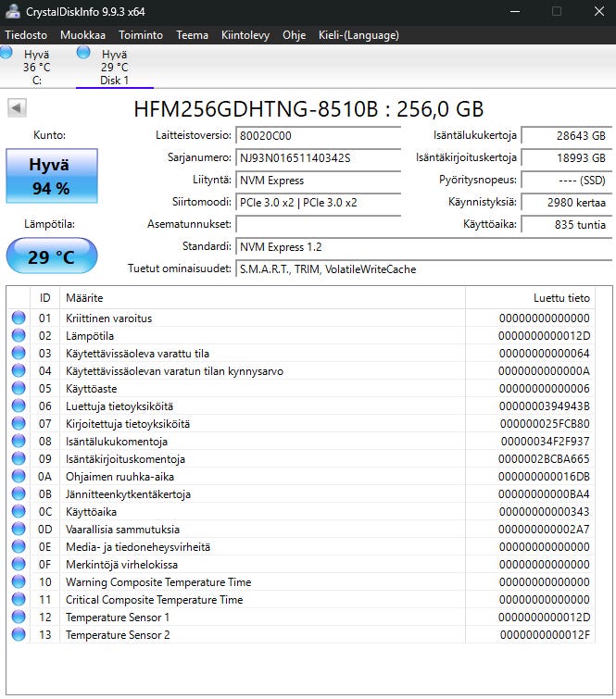This screenshot has height=699, width=616.
Task: Click the CrystalDiskInfo app icon in title bar
Action: (x=12, y=11)
